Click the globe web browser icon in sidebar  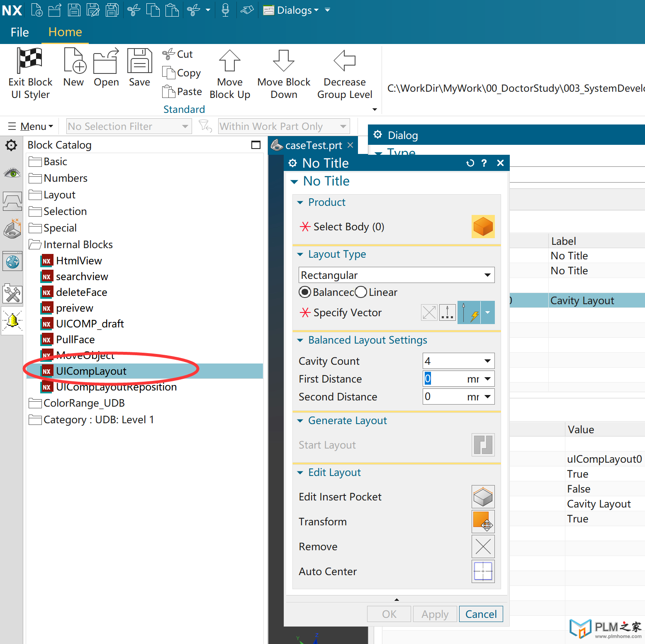[x=12, y=262]
